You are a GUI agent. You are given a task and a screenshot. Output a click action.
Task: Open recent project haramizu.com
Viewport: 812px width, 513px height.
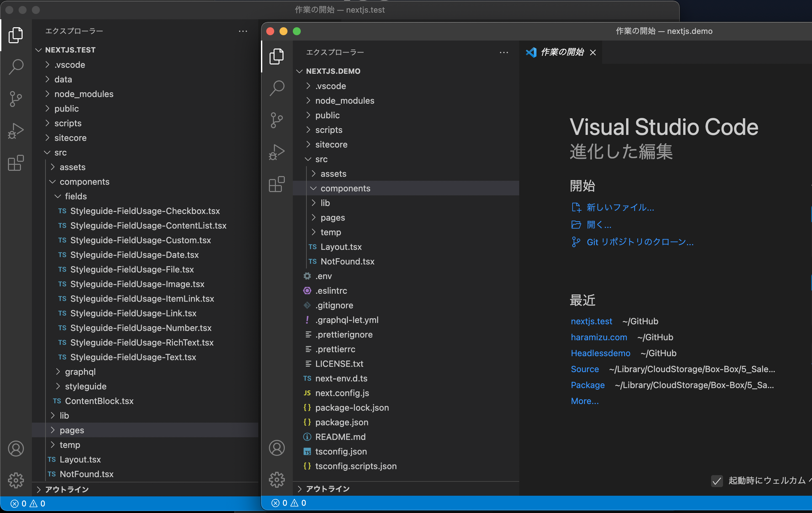599,337
